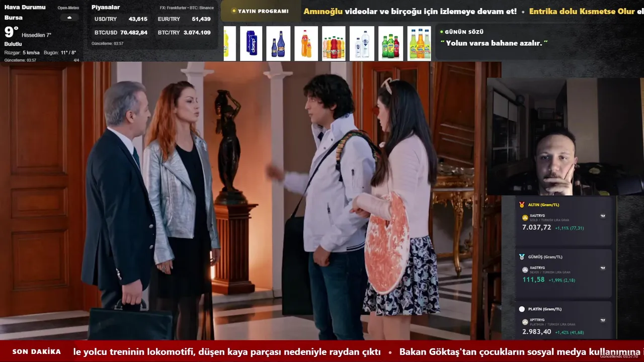
Task: Click the Hissedilen 7° text
Action: 37,35
